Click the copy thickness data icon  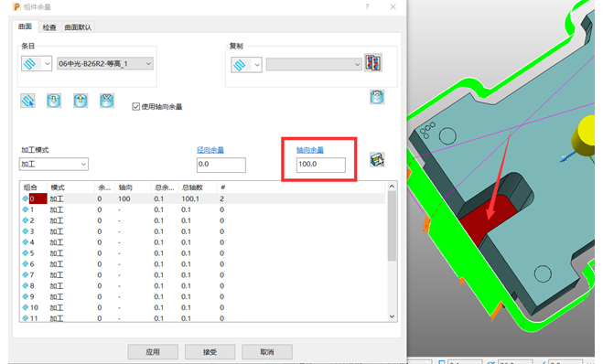pyautogui.click(x=373, y=63)
